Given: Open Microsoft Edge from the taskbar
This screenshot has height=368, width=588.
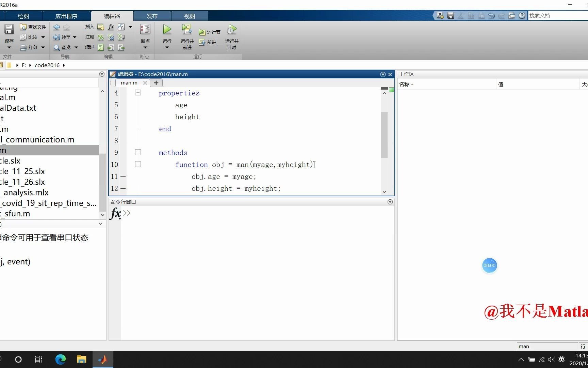Looking at the screenshot, I should click(x=61, y=359).
